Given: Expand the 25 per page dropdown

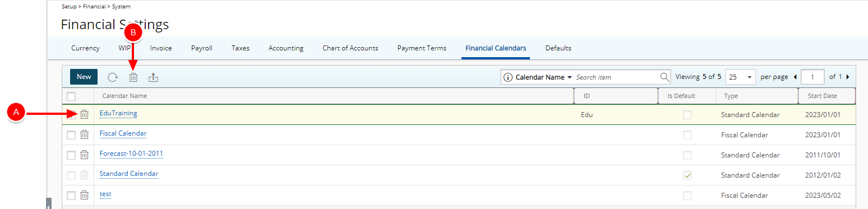Looking at the screenshot, I should click(x=741, y=77).
